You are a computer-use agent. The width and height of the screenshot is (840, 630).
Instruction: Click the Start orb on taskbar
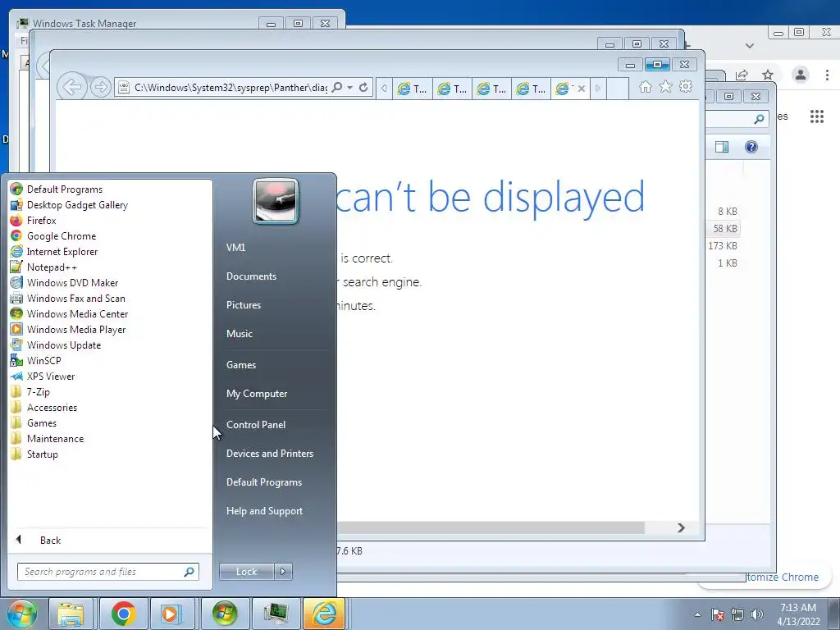click(x=21, y=614)
